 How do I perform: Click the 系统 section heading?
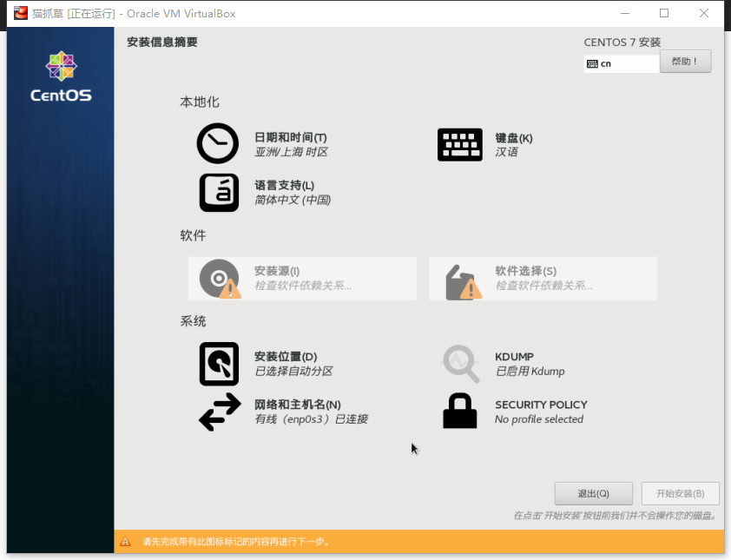193,320
